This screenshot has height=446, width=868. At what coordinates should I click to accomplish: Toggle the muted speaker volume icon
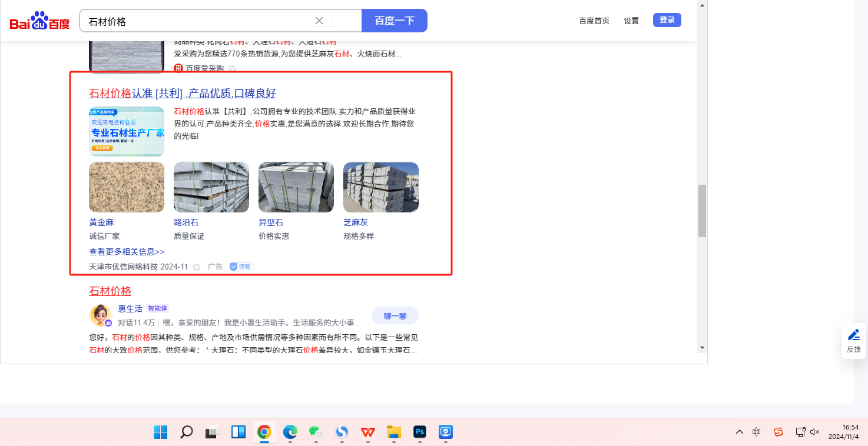pyautogui.click(x=815, y=432)
